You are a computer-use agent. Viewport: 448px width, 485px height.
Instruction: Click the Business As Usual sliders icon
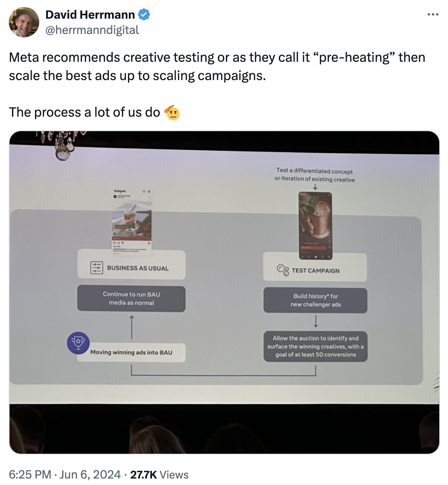click(97, 268)
